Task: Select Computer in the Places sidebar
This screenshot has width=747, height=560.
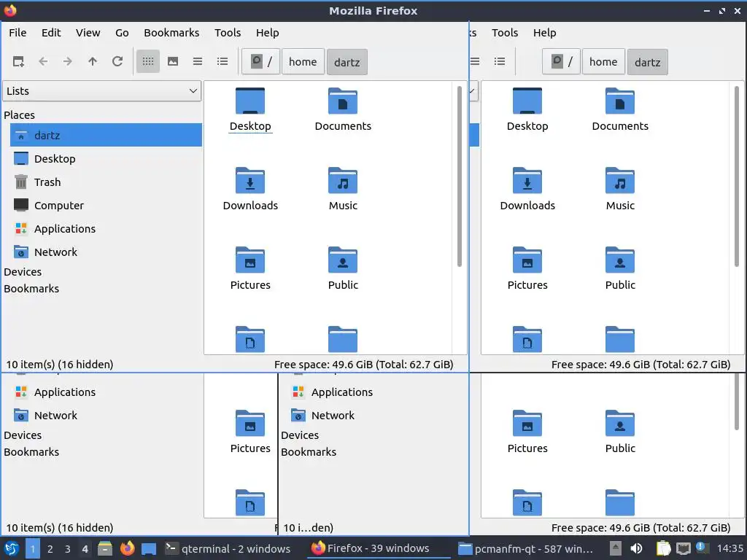Action: tap(106, 205)
